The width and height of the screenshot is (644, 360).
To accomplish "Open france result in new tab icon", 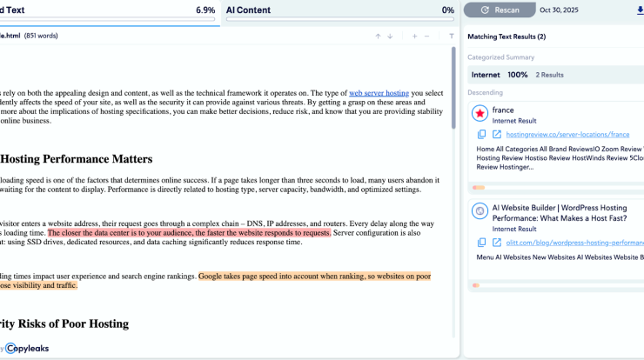I will [x=496, y=135].
